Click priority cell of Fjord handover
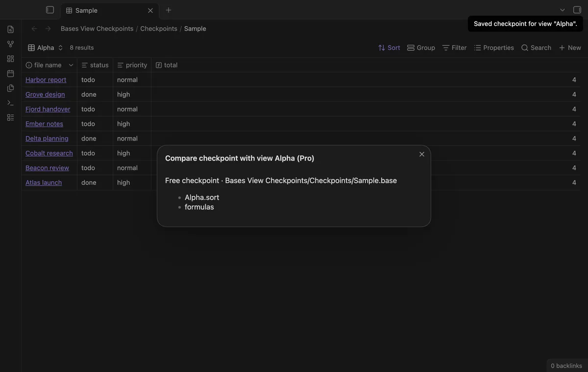 (132, 109)
